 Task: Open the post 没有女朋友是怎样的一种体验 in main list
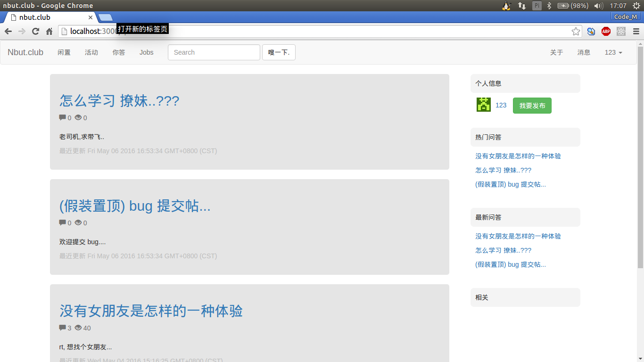point(151,311)
